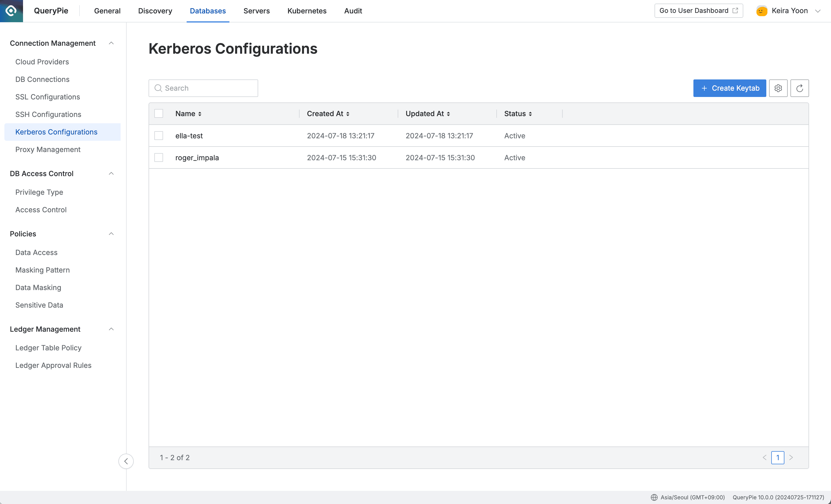Open the Audit menu

(x=353, y=11)
